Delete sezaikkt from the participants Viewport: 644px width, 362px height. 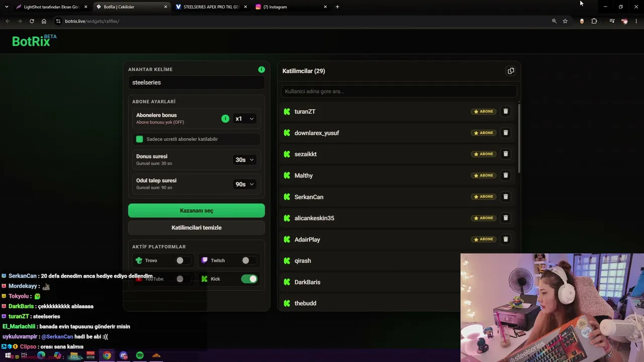pos(506,154)
